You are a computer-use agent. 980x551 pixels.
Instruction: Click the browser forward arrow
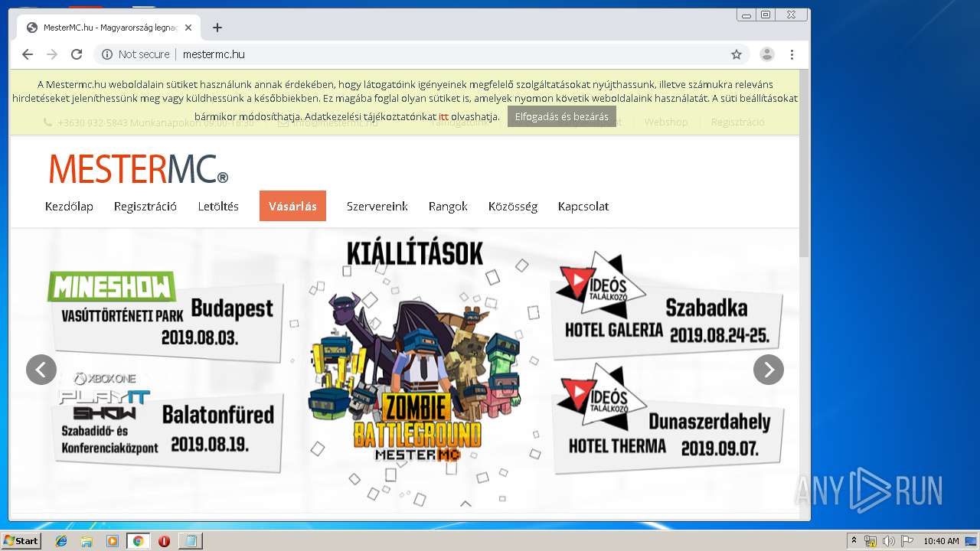click(x=52, y=54)
